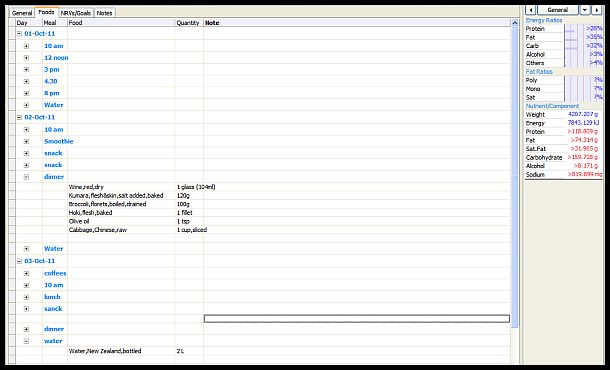Image resolution: width=610 pixels, height=370 pixels.
Task: Collapse the water meal on 03-Oct-11
Action: 26,341
